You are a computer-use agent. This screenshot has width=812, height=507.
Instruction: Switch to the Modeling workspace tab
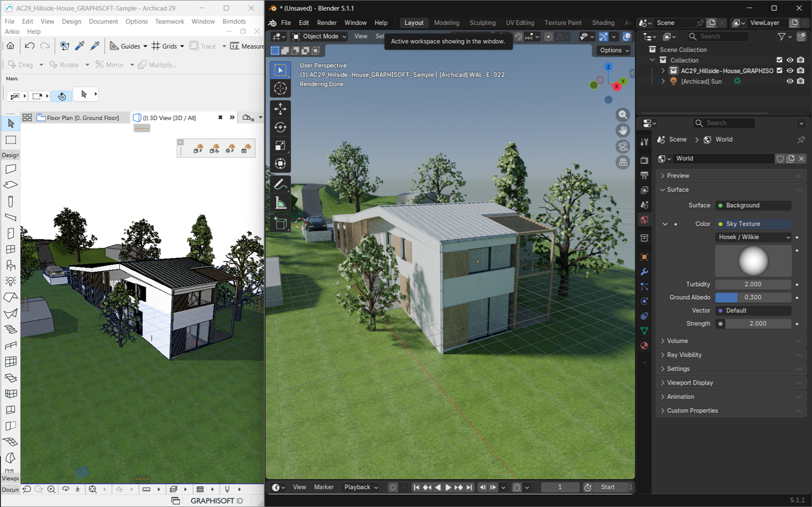coord(446,23)
